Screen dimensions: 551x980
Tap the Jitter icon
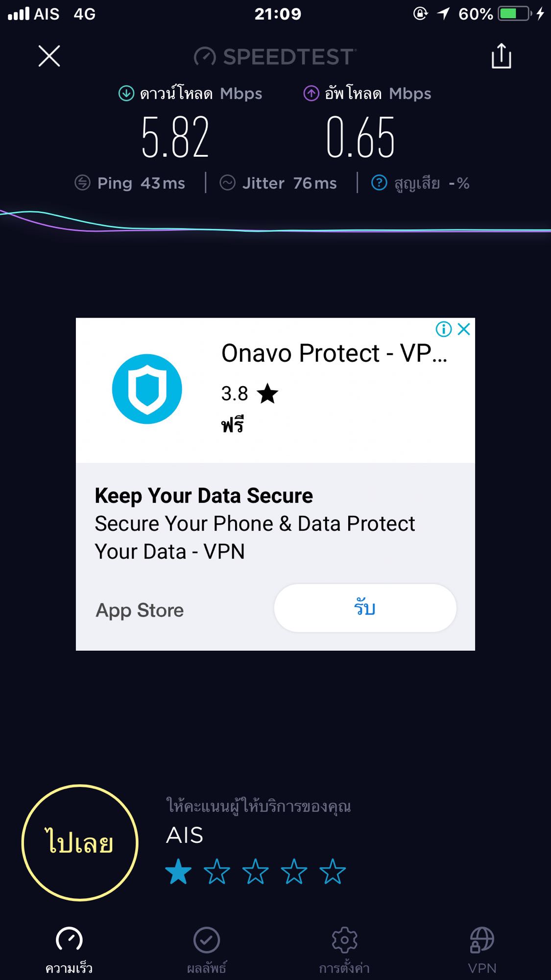point(227,183)
